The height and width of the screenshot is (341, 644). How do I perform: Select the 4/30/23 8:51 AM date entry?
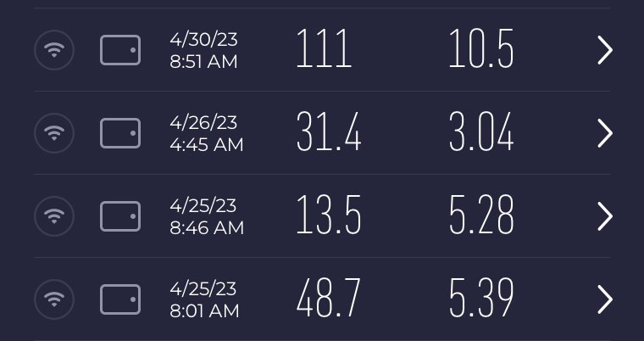tap(203, 51)
